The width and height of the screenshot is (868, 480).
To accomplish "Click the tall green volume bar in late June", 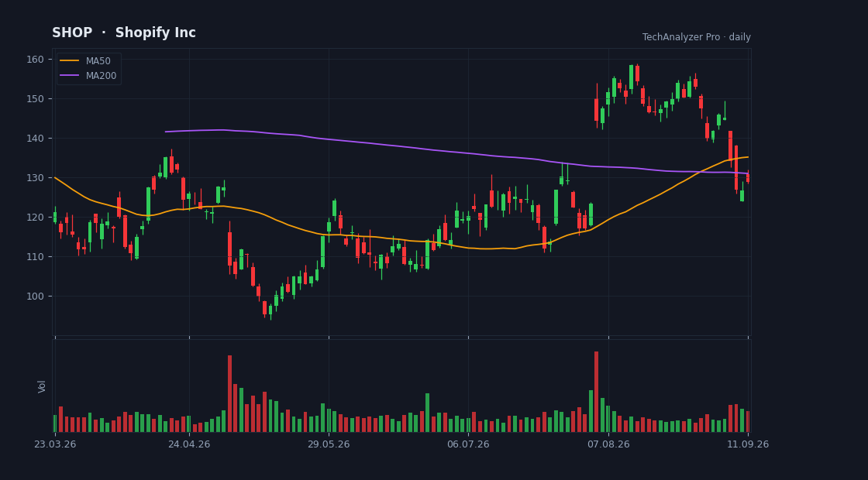I will click(427, 413).
